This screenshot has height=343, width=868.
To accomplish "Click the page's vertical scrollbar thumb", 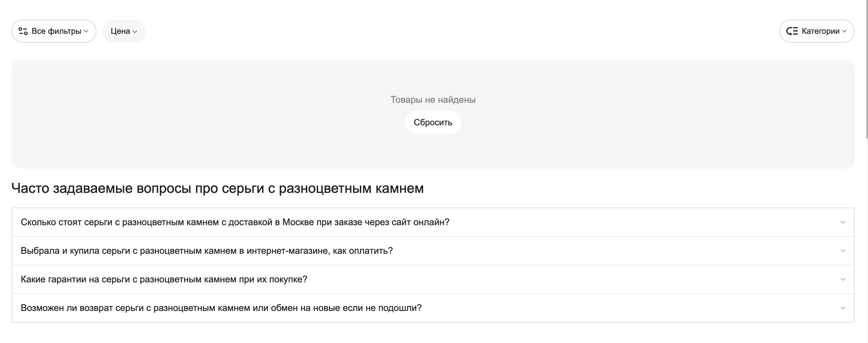I will [x=866, y=68].
